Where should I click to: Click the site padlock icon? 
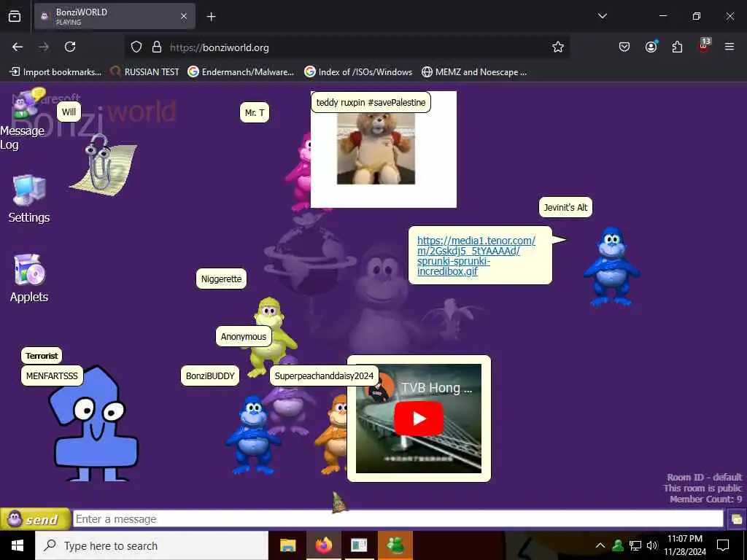(x=156, y=47)
